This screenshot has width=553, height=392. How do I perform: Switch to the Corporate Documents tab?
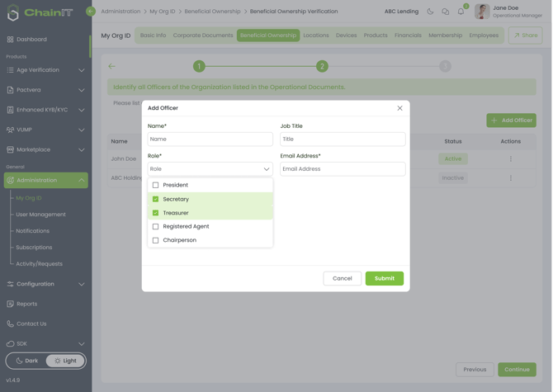tap(202, 35)
